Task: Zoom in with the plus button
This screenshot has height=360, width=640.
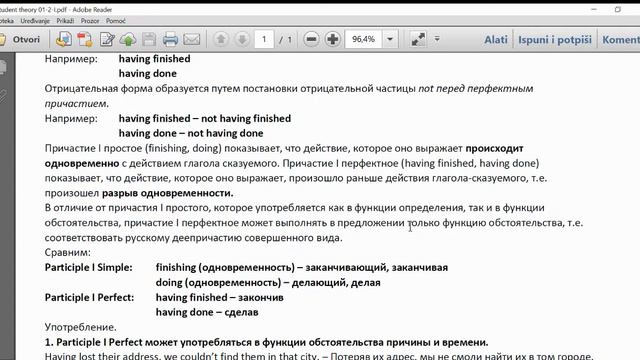Action: (333, 39)
